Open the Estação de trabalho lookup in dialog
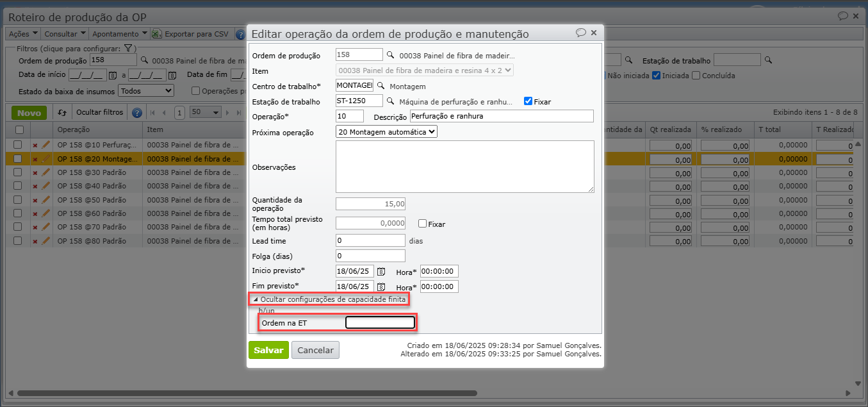 (x=390, y=101)
